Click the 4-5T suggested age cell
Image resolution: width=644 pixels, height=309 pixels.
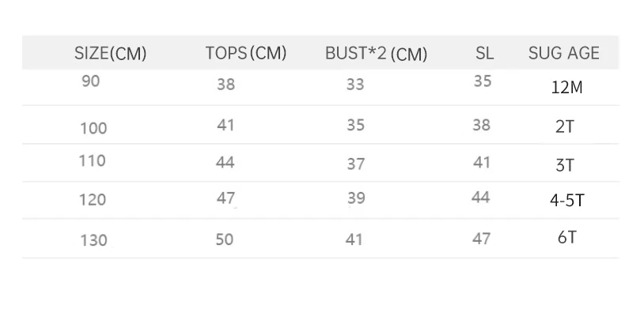tap(566, 200)
